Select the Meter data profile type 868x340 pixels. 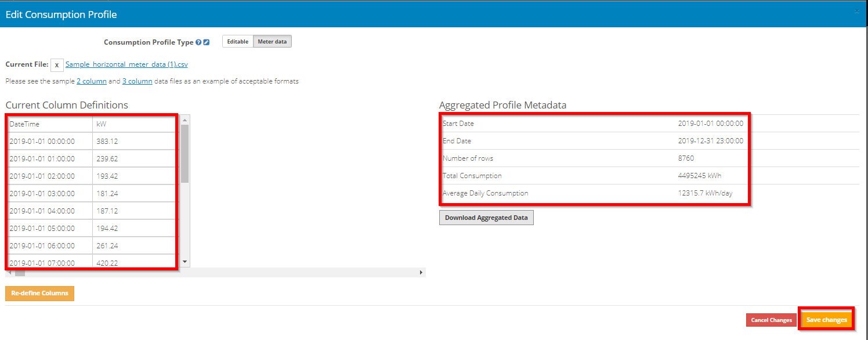[273, 42]
